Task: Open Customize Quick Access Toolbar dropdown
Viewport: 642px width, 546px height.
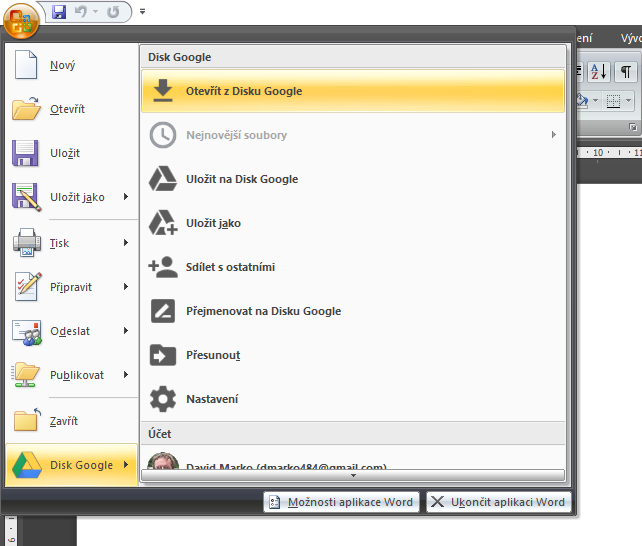Action: (142, 12)
